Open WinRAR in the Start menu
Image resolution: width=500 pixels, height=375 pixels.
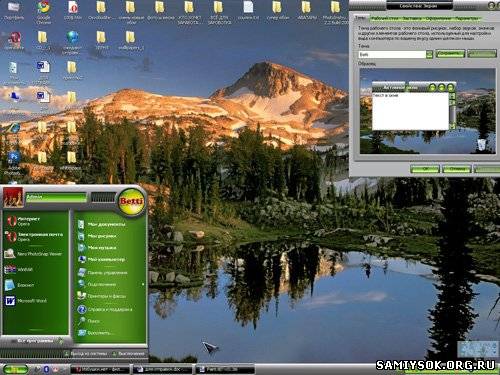[19, 269]
